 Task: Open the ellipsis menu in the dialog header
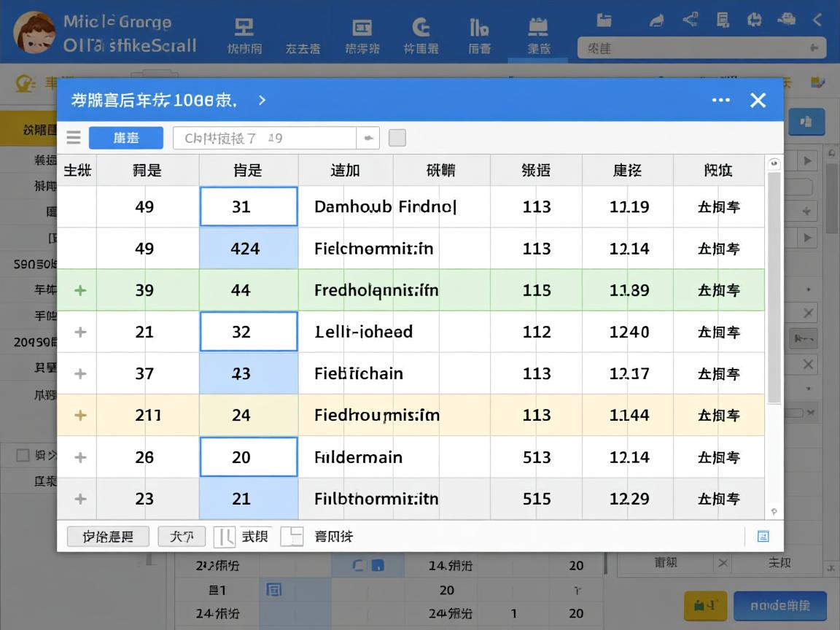point(720,100)
